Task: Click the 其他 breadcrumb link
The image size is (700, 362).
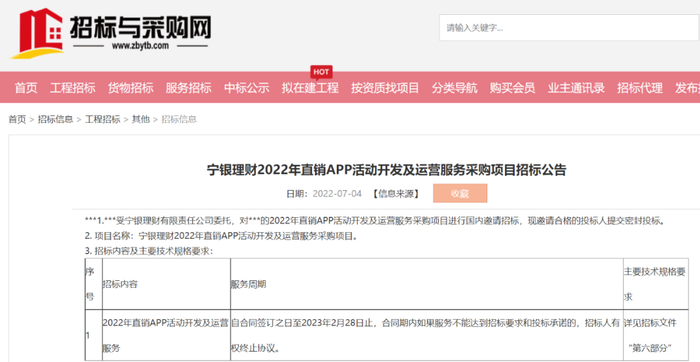Action: (141, 119)
